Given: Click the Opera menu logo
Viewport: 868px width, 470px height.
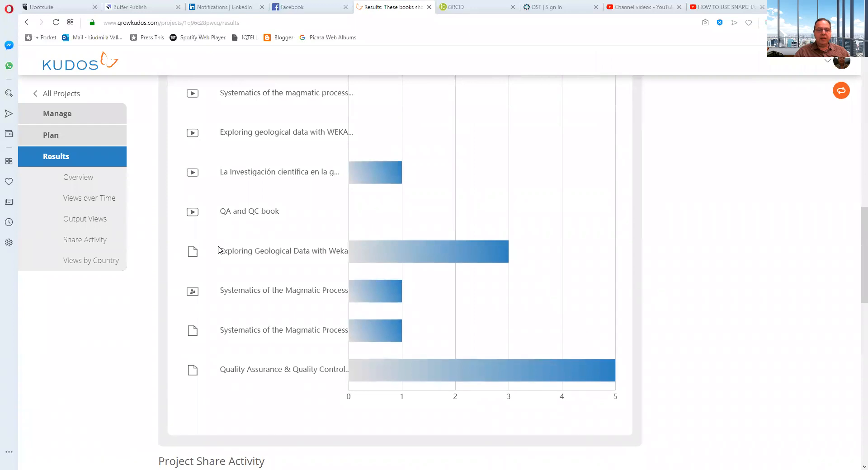Looking at the screenshot, I should click(9, 9).
